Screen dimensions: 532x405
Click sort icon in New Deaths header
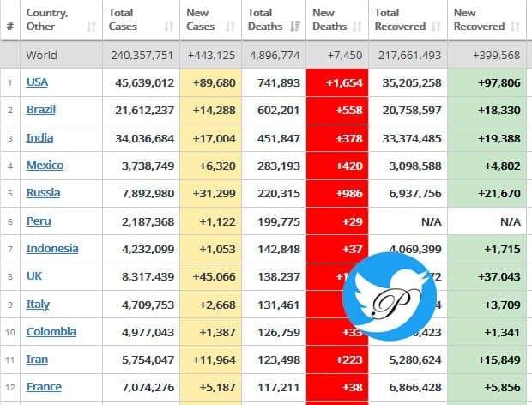point(357,27)
